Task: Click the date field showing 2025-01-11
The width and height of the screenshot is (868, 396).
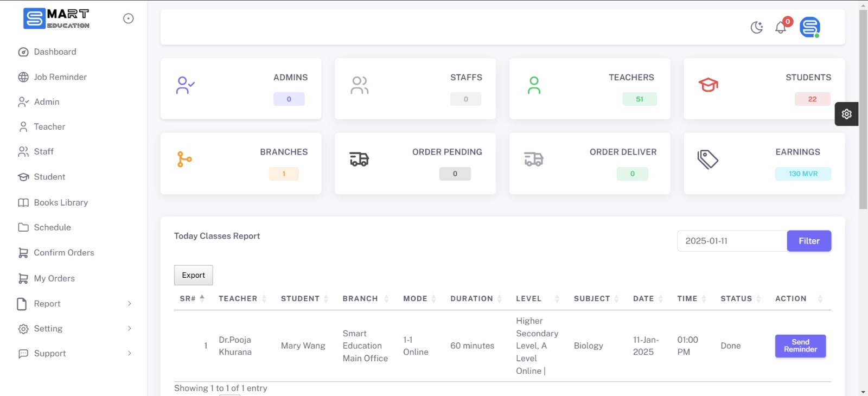Action: [731, 241]
